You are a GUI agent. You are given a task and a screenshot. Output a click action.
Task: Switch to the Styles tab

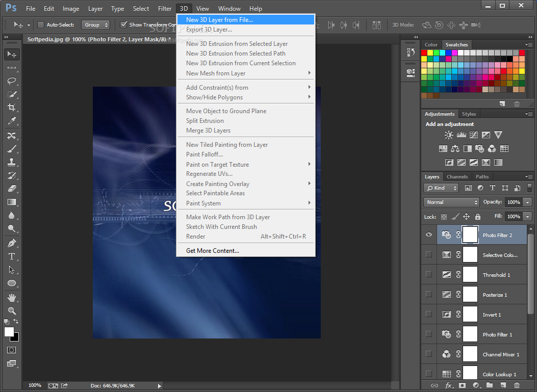point(469,114)
